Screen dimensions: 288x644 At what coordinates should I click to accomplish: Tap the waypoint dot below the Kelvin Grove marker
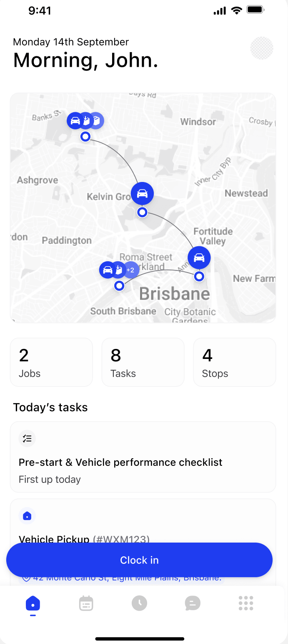tap(142, 212)
